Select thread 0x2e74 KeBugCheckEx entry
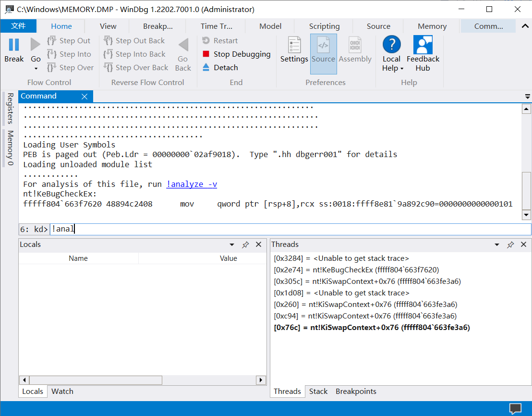The image size is (532, 416). tap(356, 270)
